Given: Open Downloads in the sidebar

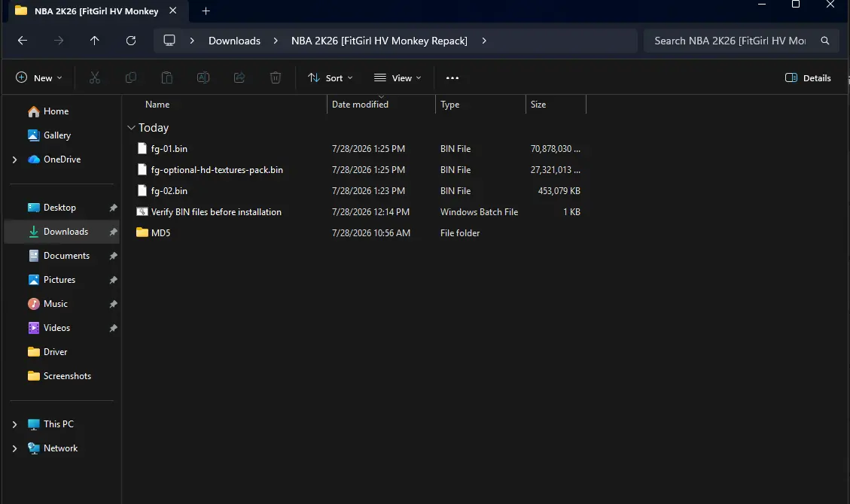Looking at the screenshot, I should 66,232.
